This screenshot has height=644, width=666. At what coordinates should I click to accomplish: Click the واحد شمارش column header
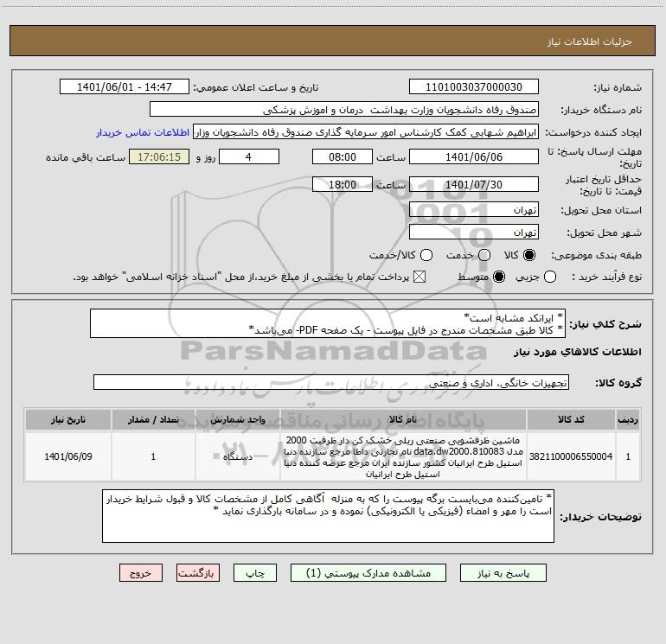coord(238,419)
